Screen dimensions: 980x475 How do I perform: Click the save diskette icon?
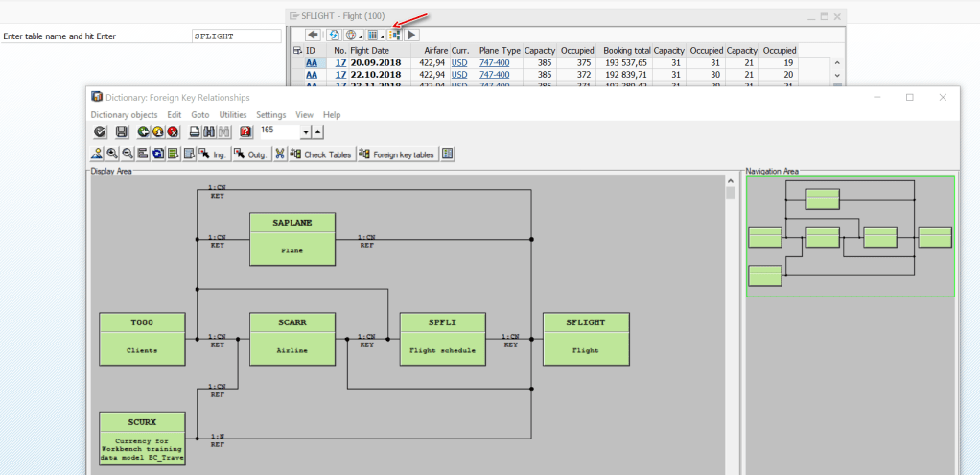[x=121, y=132]
